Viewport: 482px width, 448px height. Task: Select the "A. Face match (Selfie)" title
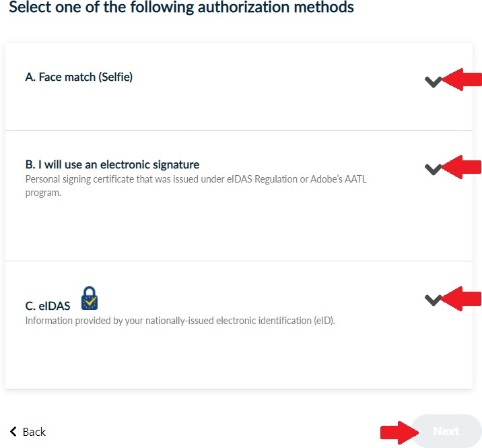coord(79,77)
